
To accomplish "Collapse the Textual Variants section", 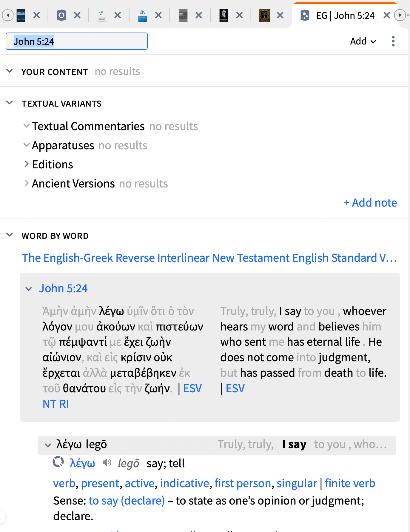I will (x=10, y=103).
